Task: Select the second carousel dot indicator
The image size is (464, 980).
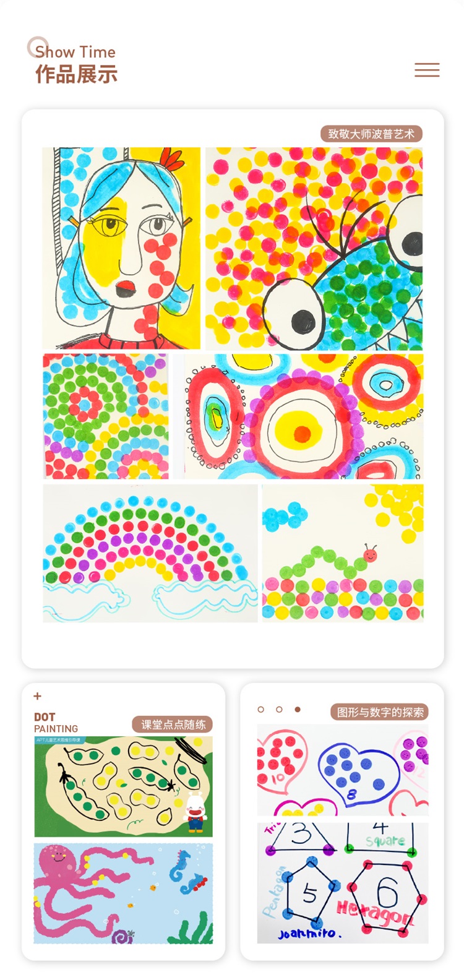Action: (279, 709)
